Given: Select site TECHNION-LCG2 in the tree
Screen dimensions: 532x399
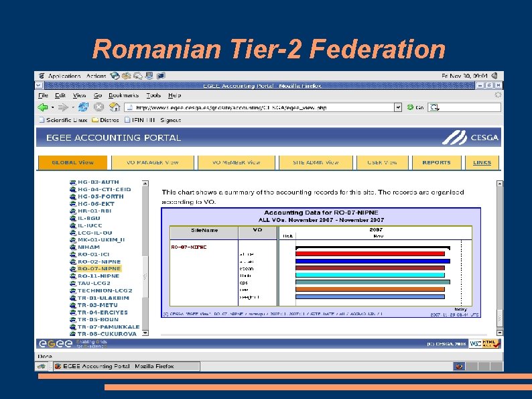Looking at the screenshot, I should coord(105,290).
